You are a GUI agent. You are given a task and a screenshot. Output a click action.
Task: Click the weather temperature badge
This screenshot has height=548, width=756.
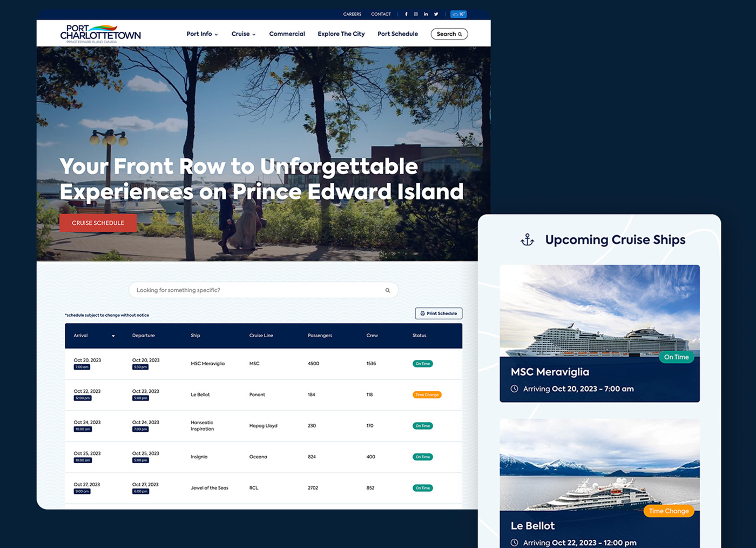(458, 14)
